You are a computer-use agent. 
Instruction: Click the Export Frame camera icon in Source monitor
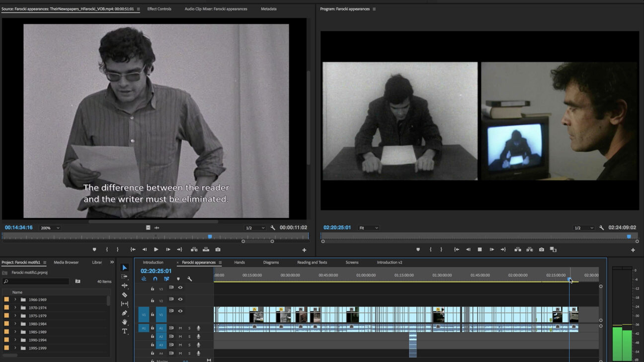[218, 249]
